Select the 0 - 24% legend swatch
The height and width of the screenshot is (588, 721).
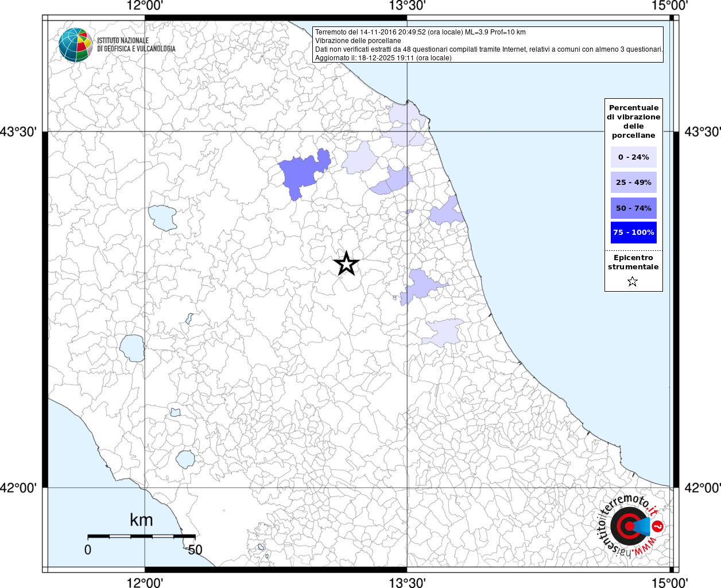click(633, 157)
